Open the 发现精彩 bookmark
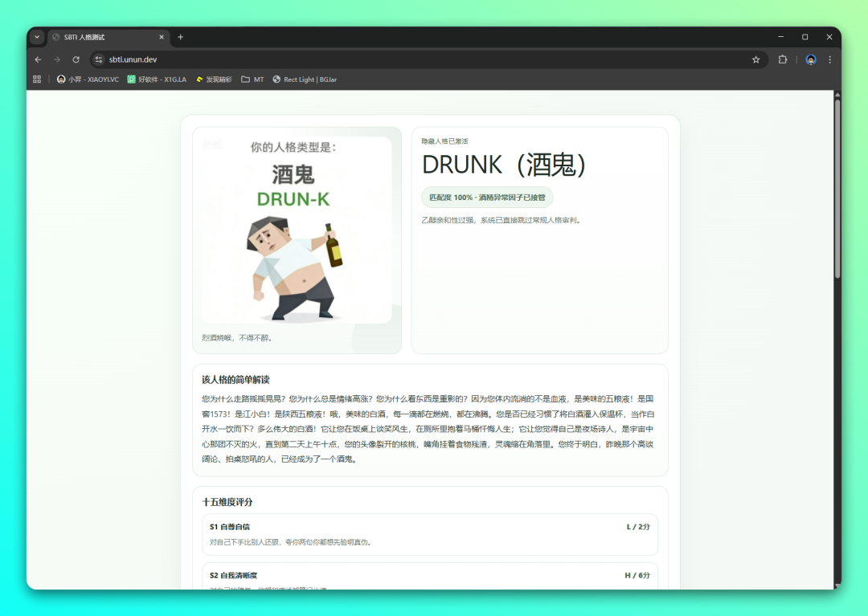The image size is (868, 616). pyautogui.click(x=214, y=80)
